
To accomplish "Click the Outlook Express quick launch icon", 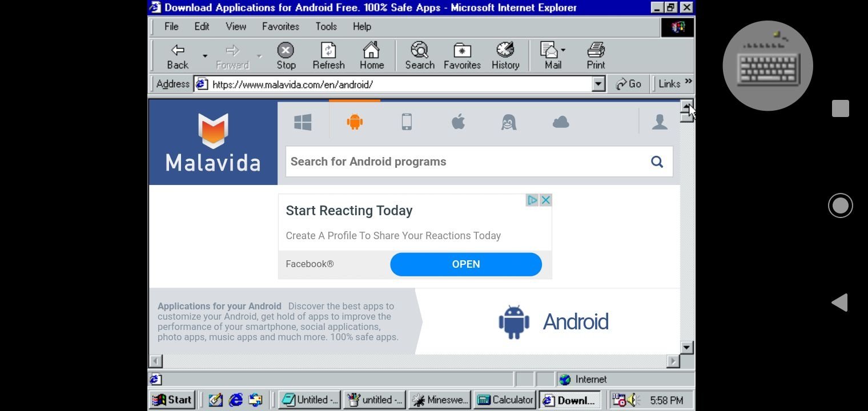I will click(255, 400).
